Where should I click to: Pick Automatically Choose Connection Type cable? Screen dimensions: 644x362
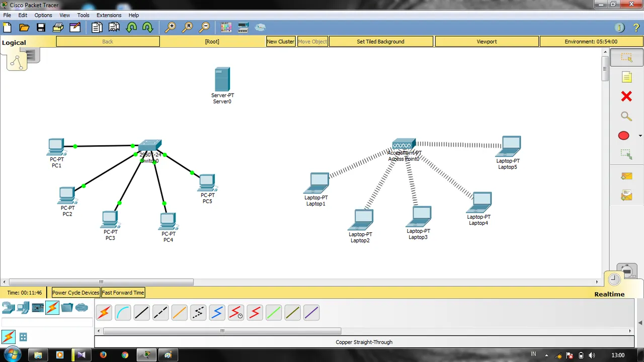[x=104, y=313]
